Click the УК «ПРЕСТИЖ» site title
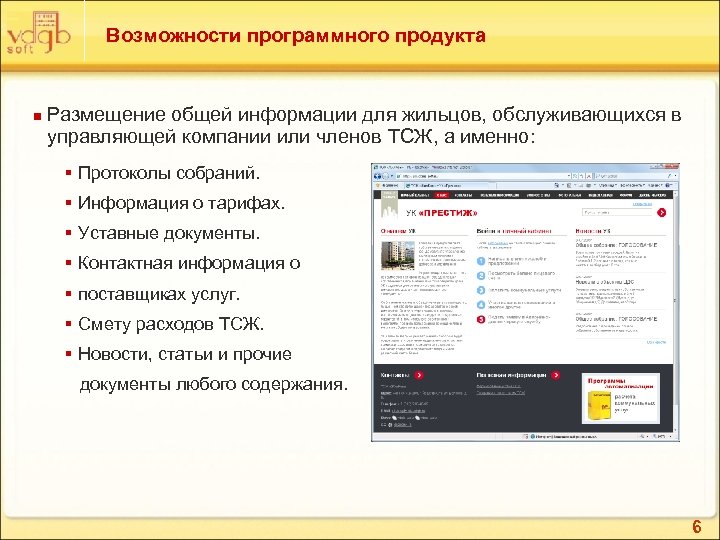Viewport: 720px width, 540px height. click(442, 213)
